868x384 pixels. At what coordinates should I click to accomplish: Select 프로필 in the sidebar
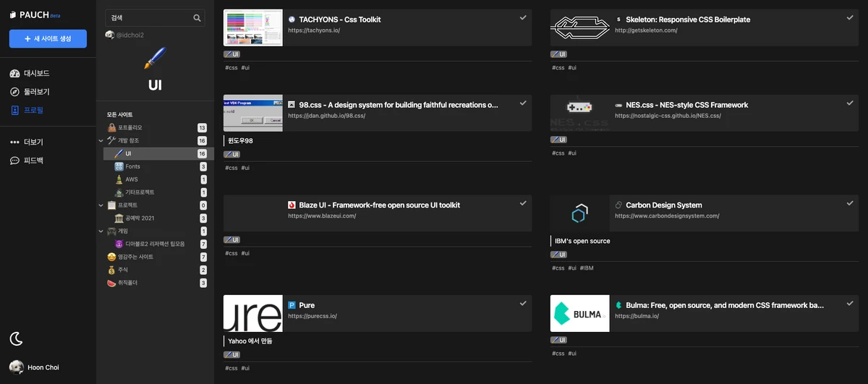click(x=27, y=111)
